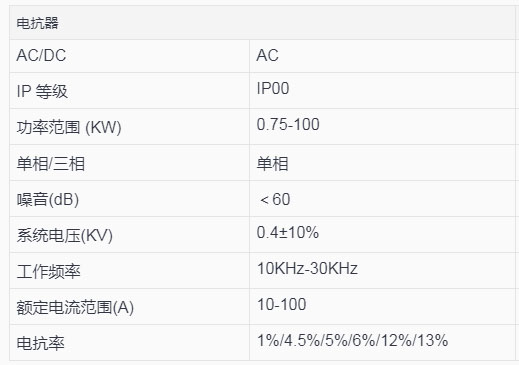Click the 1%/4.5%/5%/6%/12%/13% value

(x=352, y=340)
